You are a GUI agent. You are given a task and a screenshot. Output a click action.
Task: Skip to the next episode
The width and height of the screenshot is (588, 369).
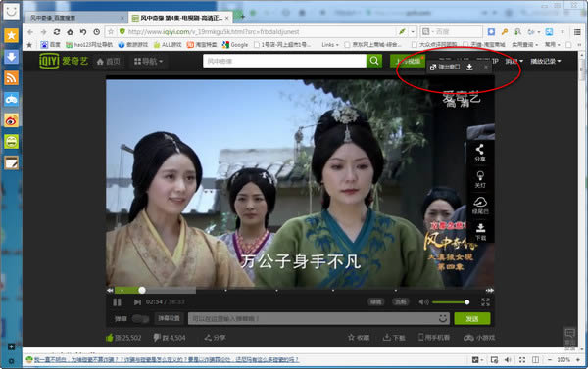coord(137,301)
